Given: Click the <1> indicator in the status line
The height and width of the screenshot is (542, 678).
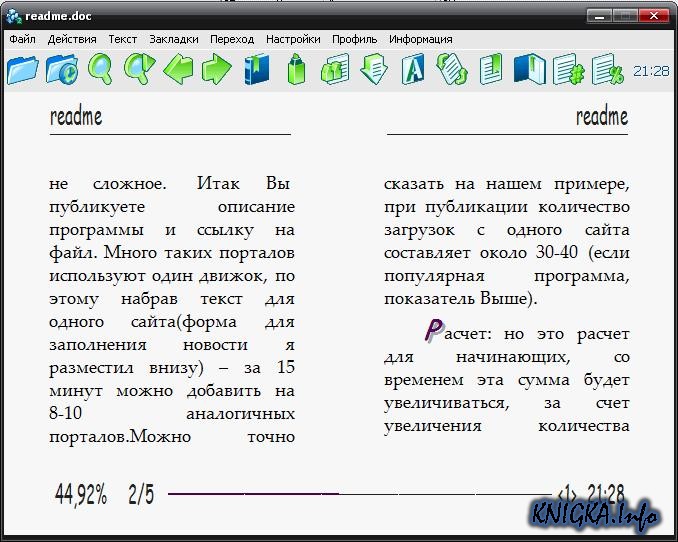Looking at the screenshot, I should pos(567,493).
